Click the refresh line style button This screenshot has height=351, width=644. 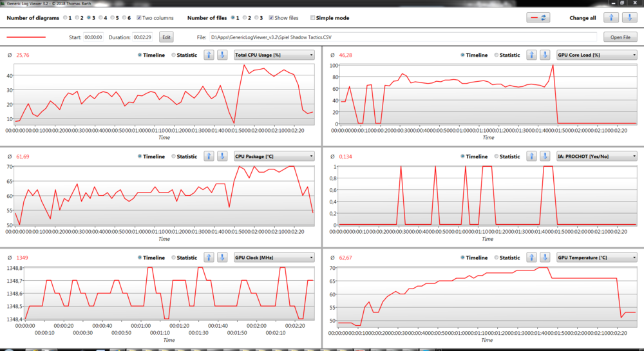pyautogui.click(x=538, y=18)
